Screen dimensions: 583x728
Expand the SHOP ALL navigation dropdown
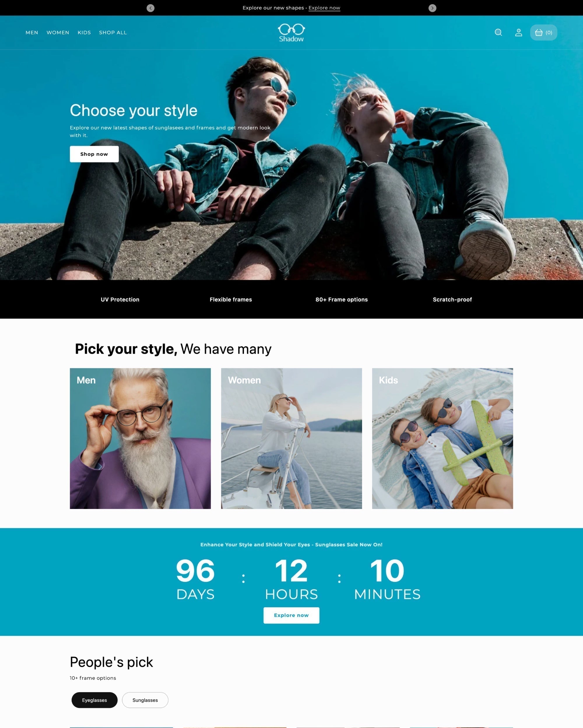(x=113, y=32)
